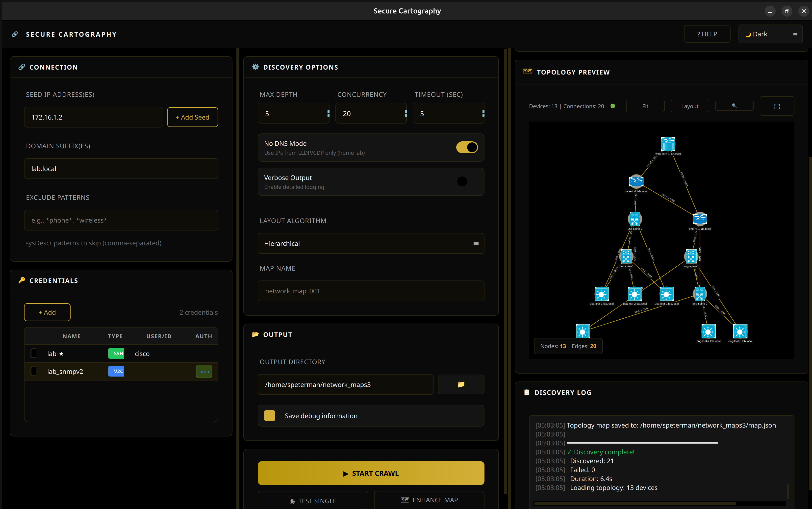Click the Discovery Log clipboard icon
This screenshot has height=509, width=812.
(x=527, y=392)
